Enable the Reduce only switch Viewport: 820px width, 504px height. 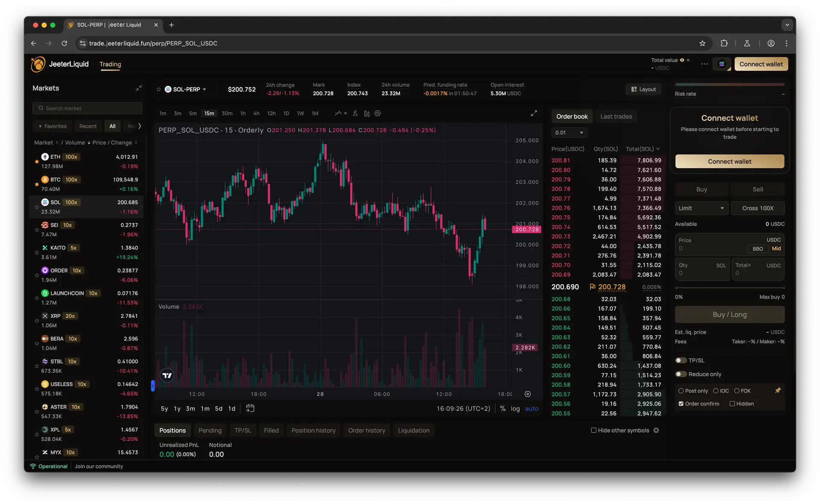(x=681, y=374)
